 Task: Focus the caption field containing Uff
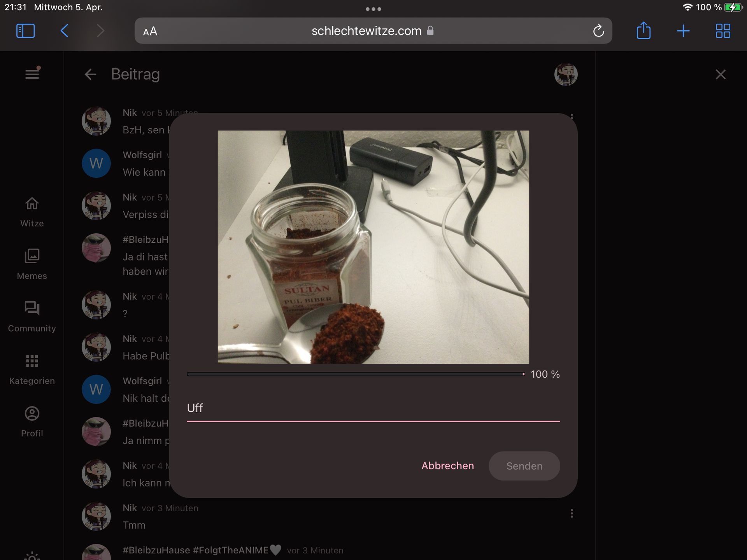[x=373, y=408]
